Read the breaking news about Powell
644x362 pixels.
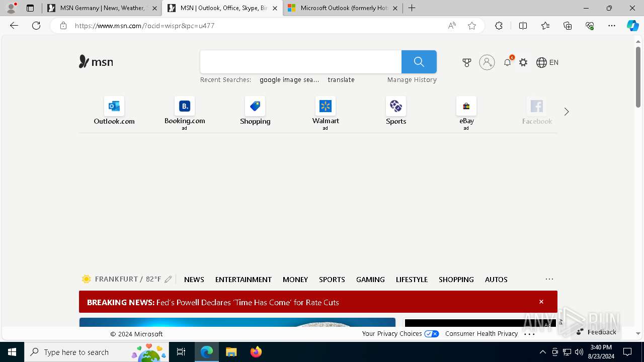click(x=248, y=302)
